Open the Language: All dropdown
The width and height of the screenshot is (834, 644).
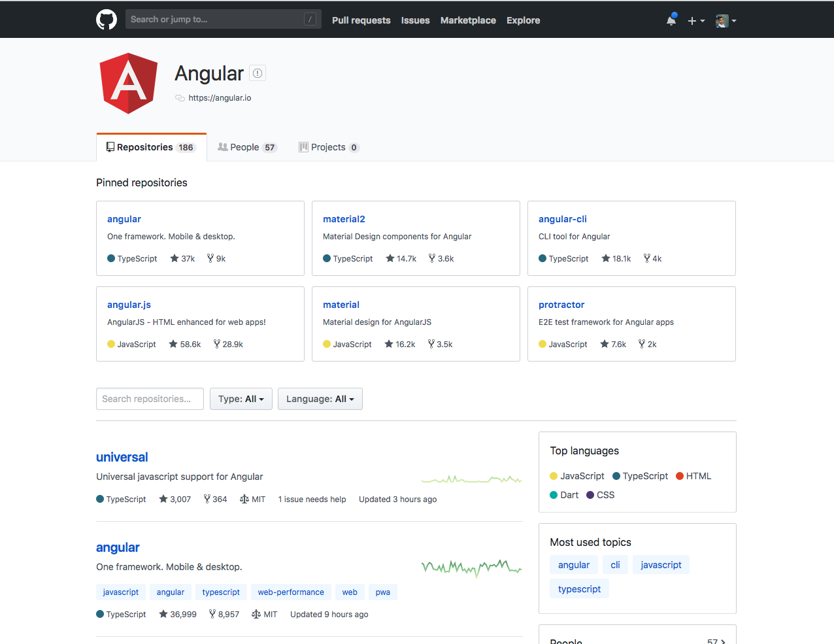click(x=320, y=399)
